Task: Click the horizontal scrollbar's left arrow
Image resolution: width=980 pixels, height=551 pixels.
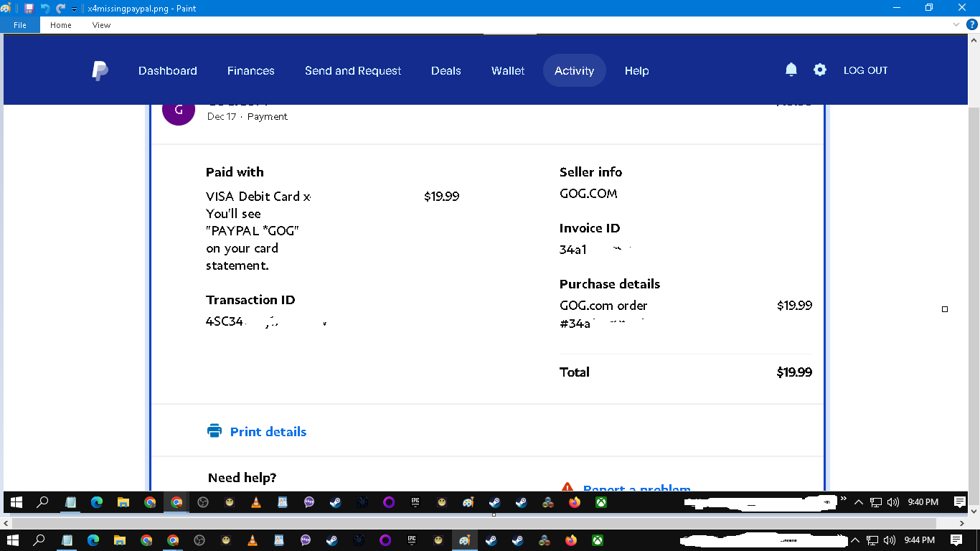Action: (x=6, y=523)
